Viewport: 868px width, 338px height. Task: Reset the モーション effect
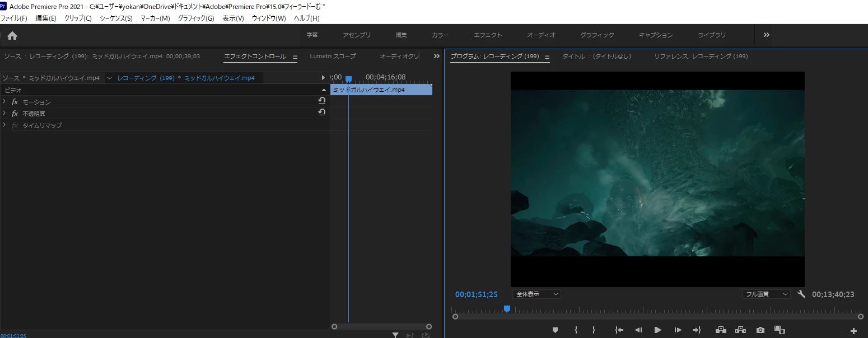(321, 101)
